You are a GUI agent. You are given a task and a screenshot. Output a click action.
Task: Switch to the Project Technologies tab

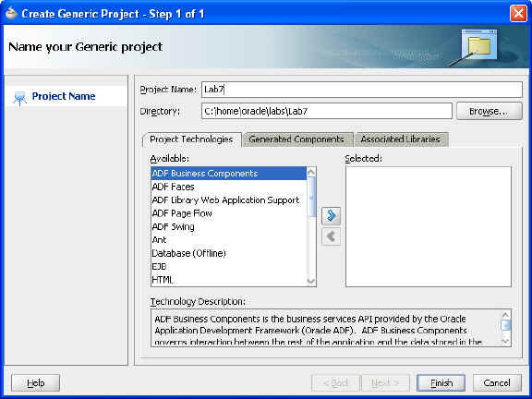click(x=192, y=139)
